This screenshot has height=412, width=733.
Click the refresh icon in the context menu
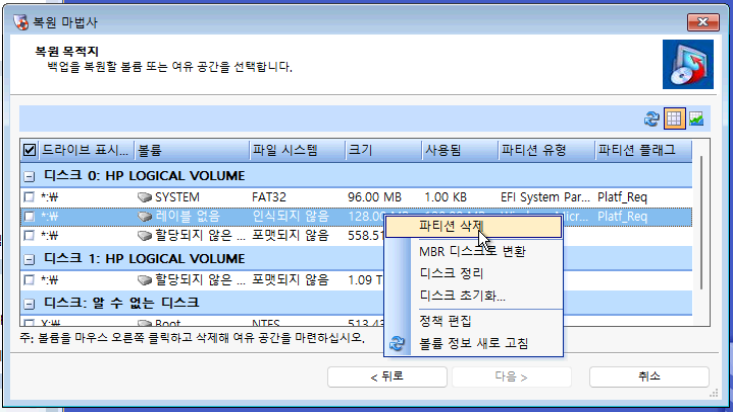click(x=397, y=343)
